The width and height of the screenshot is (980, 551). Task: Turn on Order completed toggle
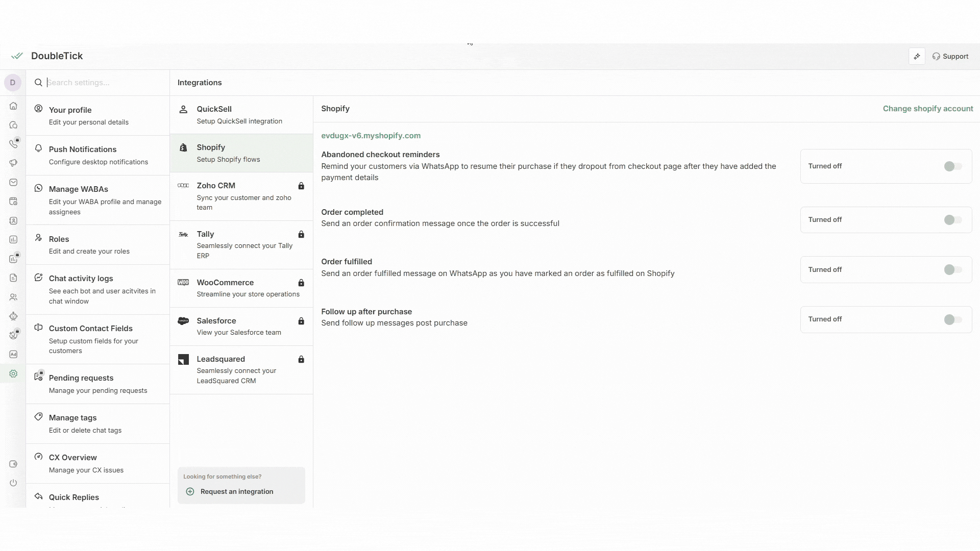pyautogui.click(x=952, y=220)
